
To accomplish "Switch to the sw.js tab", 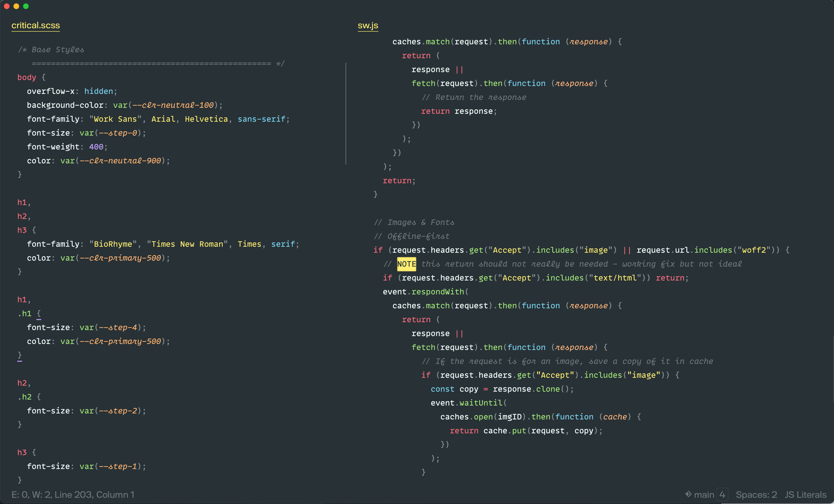I will 368,25.
